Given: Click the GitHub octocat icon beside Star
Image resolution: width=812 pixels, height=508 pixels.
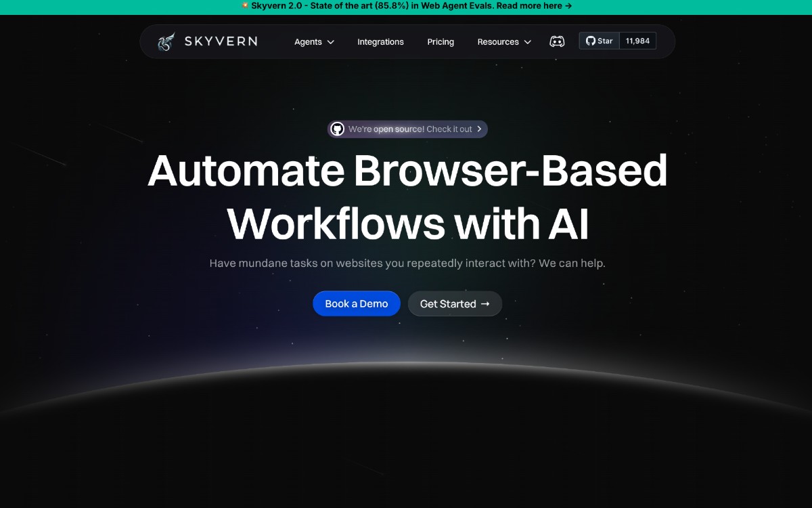Looking at the screenshot, I should click(x=591, y=41).
